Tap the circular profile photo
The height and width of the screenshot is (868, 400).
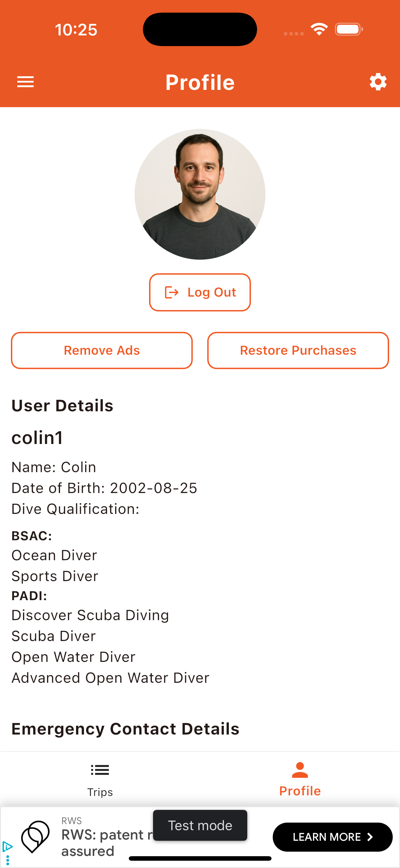pos(200,194)
